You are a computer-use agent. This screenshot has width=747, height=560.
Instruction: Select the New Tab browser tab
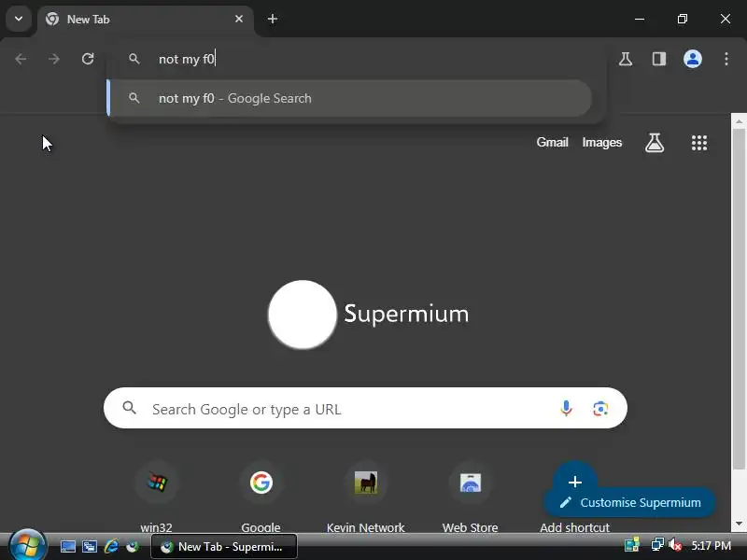click(146, 20)
